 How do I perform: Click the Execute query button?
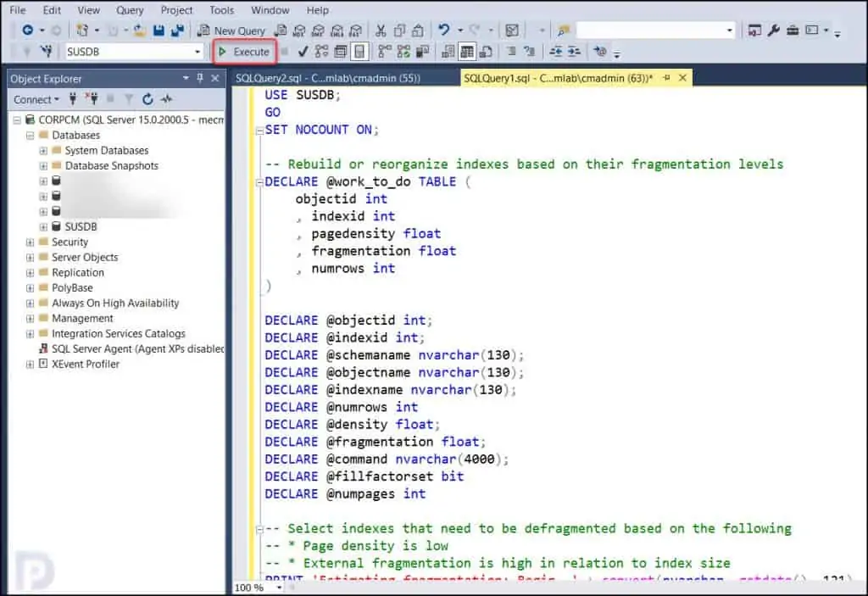(x=244, y=52)
